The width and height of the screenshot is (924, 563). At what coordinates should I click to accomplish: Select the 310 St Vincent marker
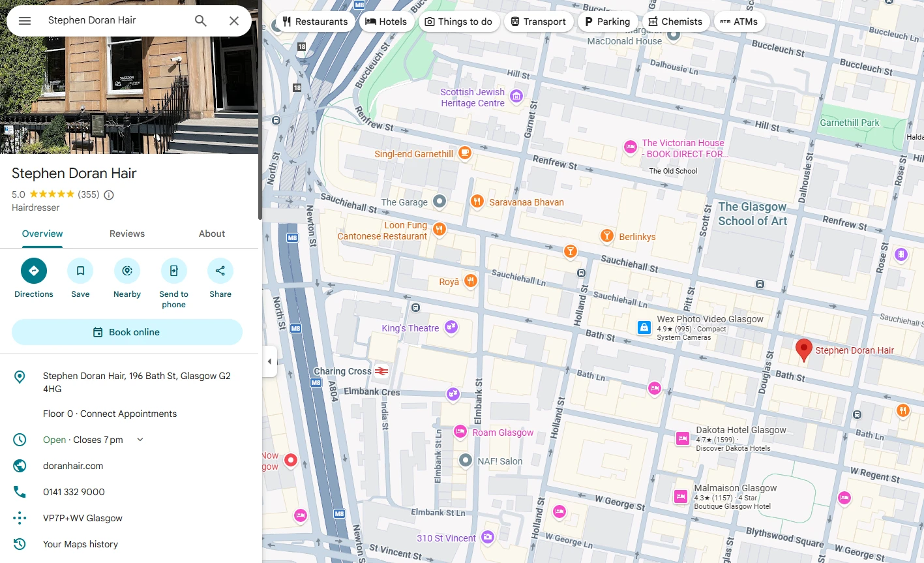488,538
